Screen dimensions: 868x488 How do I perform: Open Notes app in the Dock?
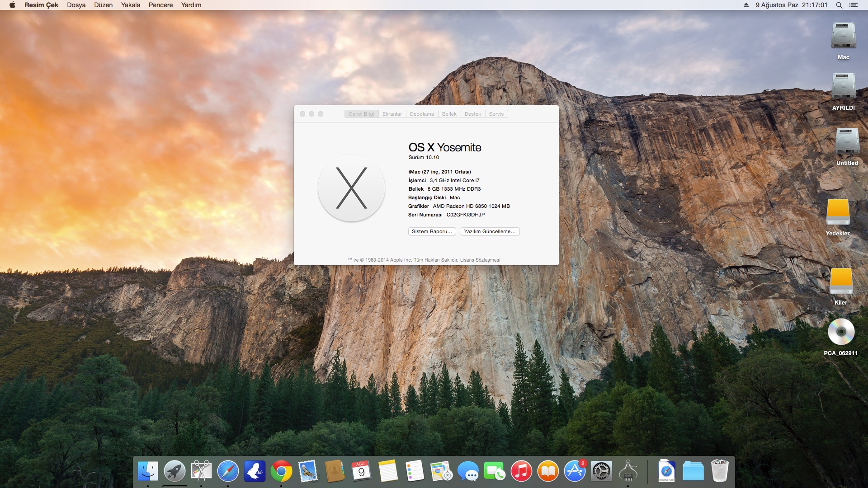(x=388, y=471)
